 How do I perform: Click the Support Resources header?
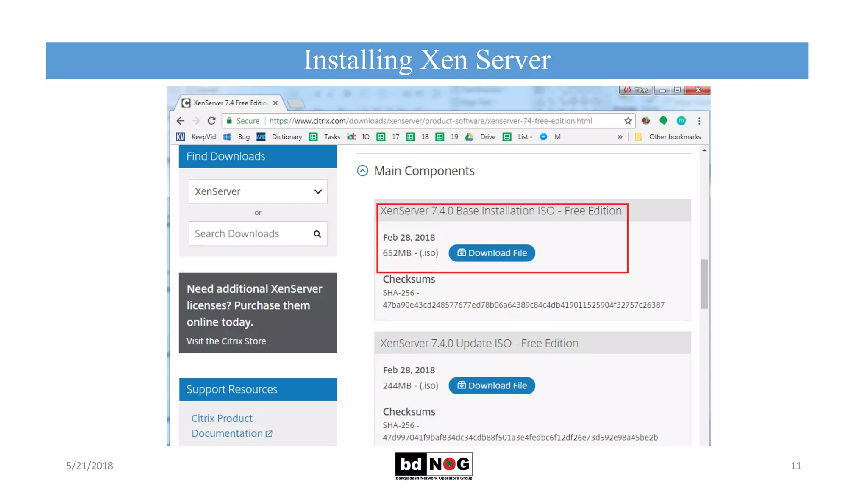coord(258,389)
